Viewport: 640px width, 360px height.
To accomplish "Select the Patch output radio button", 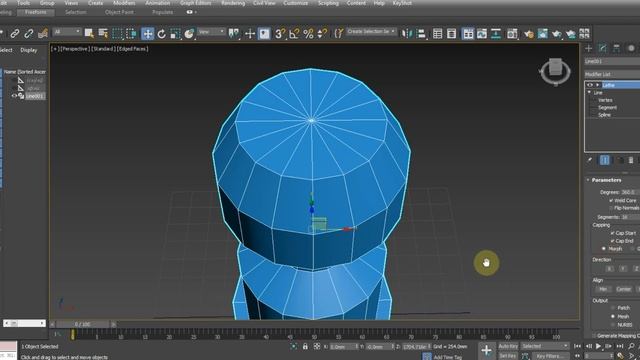I will click(x=613, y=308).
